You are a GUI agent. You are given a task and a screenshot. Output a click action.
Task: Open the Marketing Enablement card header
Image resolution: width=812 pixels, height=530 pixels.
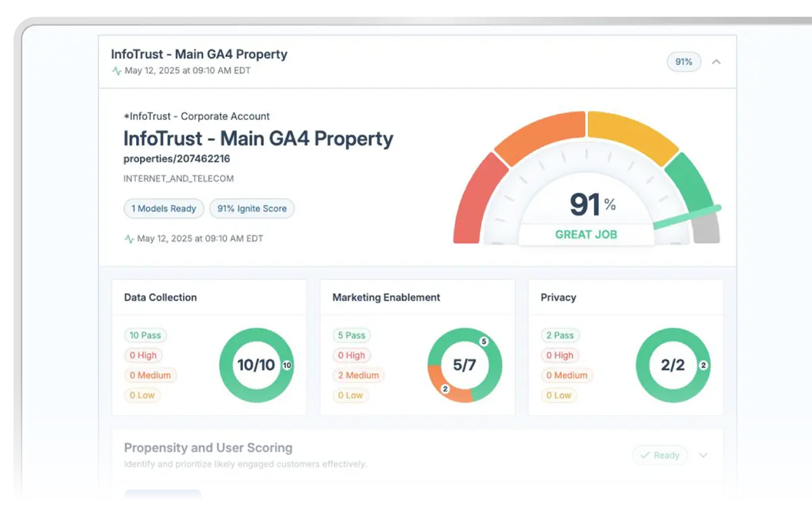(386, 297)
